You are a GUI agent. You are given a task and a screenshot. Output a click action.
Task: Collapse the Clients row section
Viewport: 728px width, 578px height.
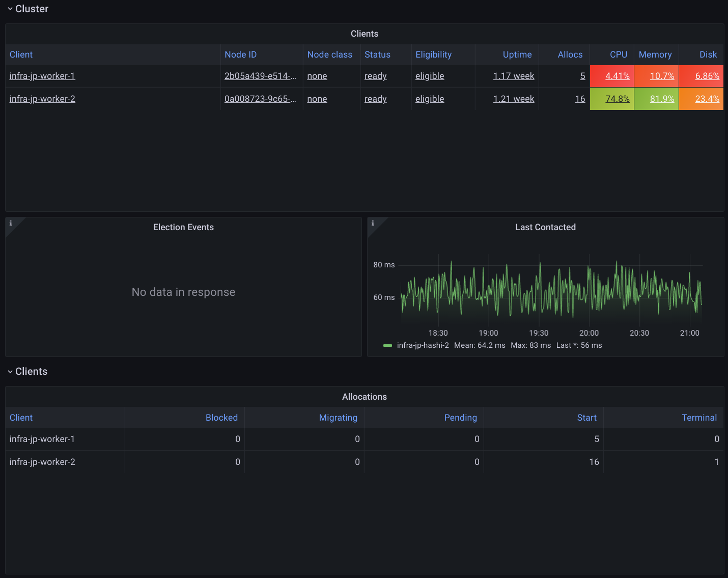coord(27,371)
